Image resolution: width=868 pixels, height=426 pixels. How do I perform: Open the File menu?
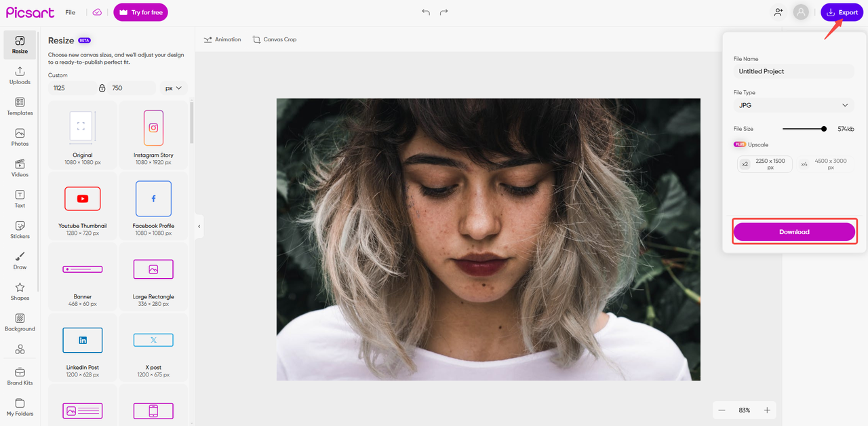[71, 12]
